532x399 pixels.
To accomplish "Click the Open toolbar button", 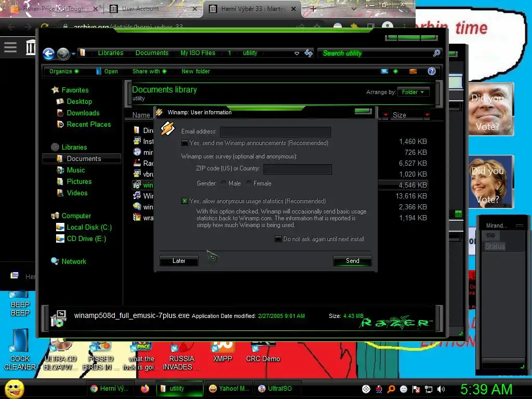I will (x=107, y=71).
